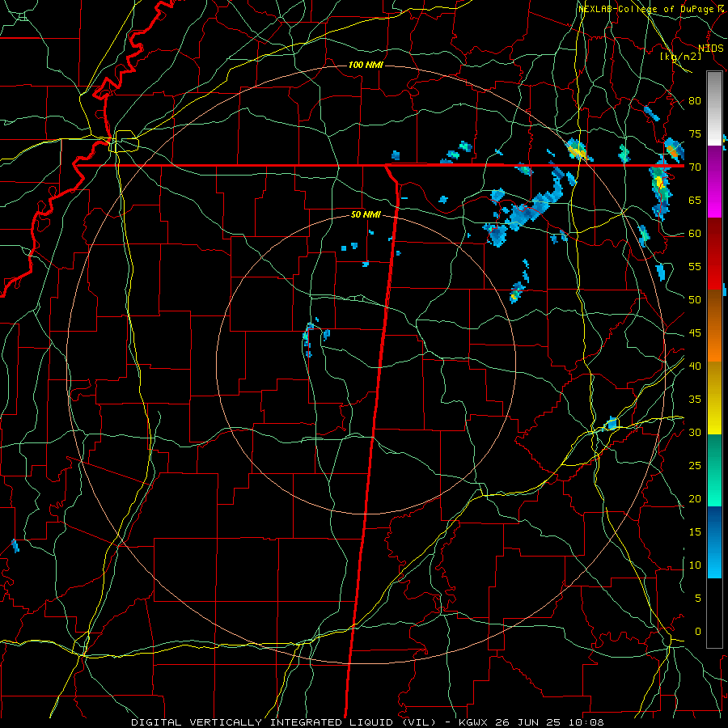Select the 45 value on the VIL scale
The image size is (728, 728).
695,333
